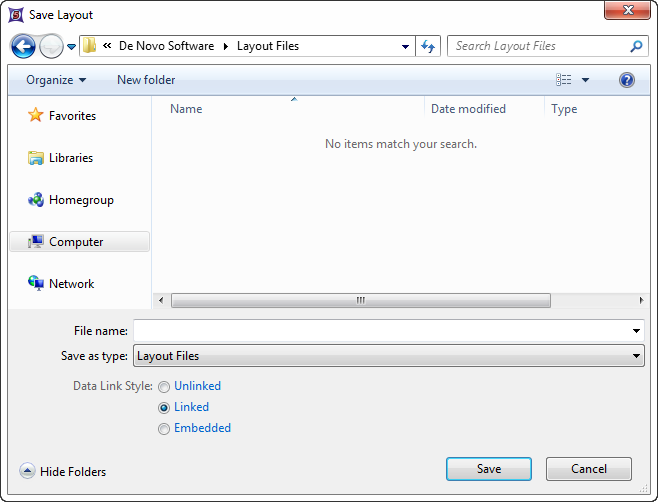Open the help question mark icon
The width and height of the screenshot is (658, 502).
pos(627,80)
